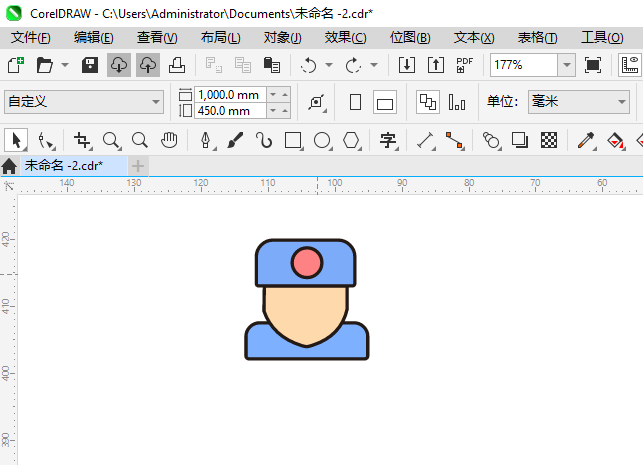Image resolution: width=643 pixels, height=465 pixels.
Task: Select the Crop tool
Action: 82,140
